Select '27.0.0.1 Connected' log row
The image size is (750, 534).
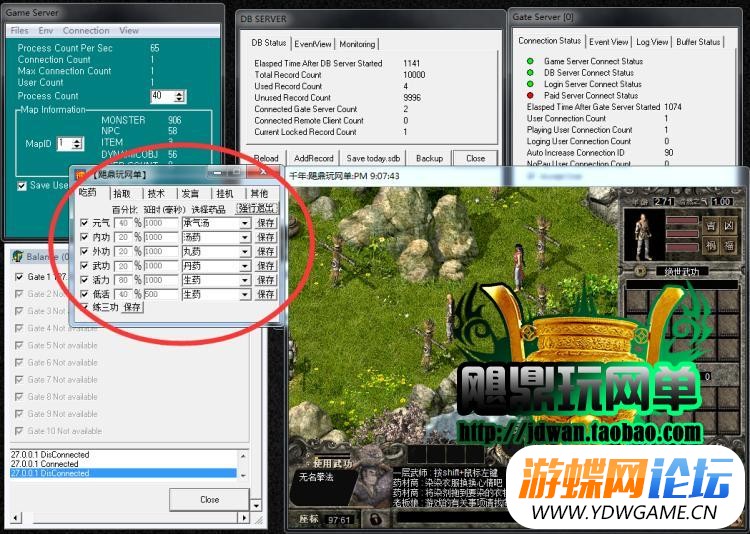[123, 464]
